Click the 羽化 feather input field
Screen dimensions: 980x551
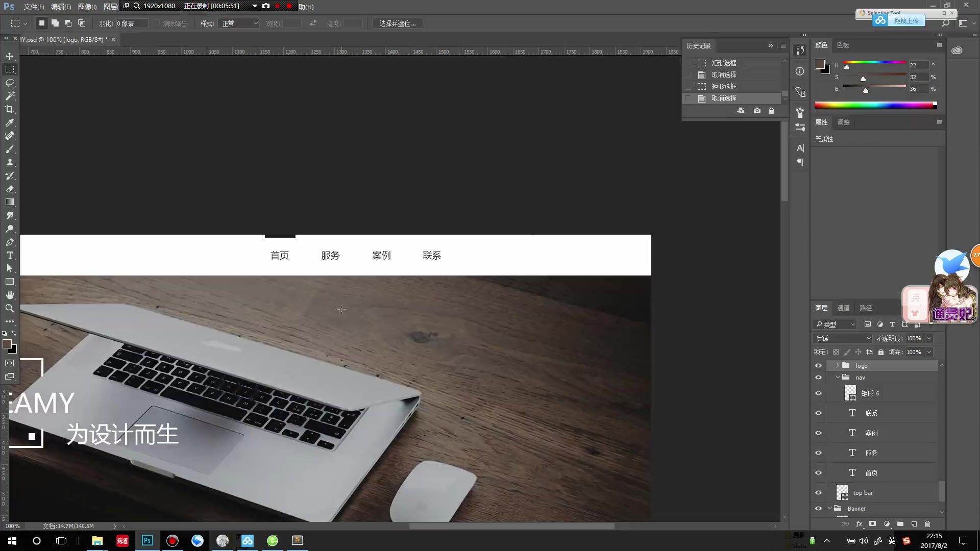click(x=132, y=23)
